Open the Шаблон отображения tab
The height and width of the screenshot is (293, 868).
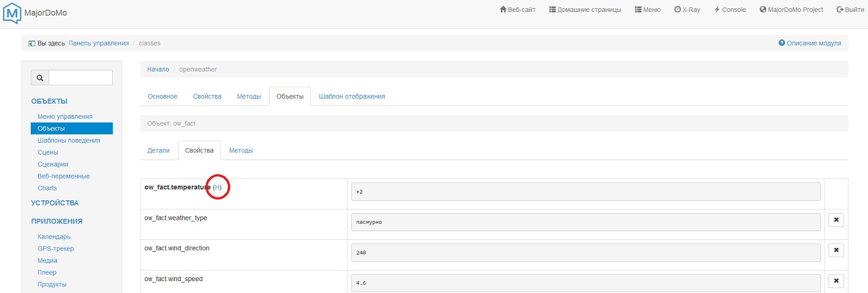352,97
